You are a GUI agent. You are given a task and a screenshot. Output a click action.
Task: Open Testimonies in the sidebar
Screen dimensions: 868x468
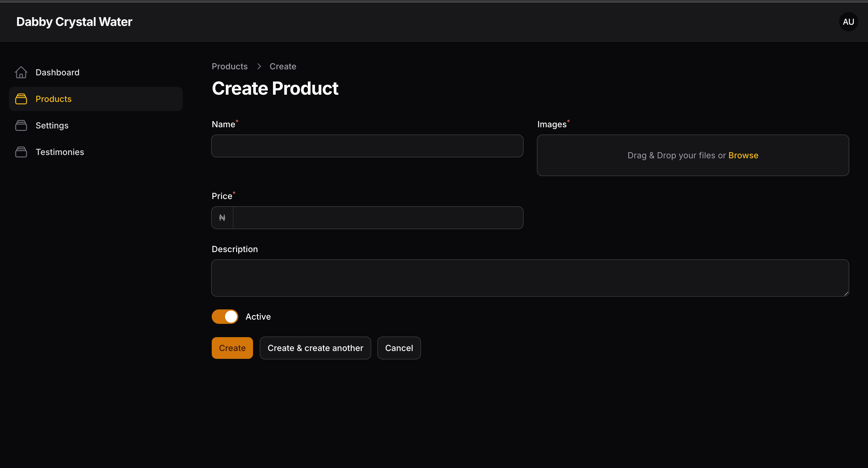pyautogui.click(x=96, y=152)
